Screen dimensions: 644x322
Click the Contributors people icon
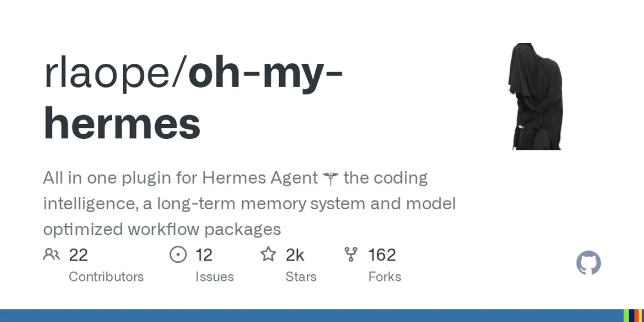[x=51, y=255]
